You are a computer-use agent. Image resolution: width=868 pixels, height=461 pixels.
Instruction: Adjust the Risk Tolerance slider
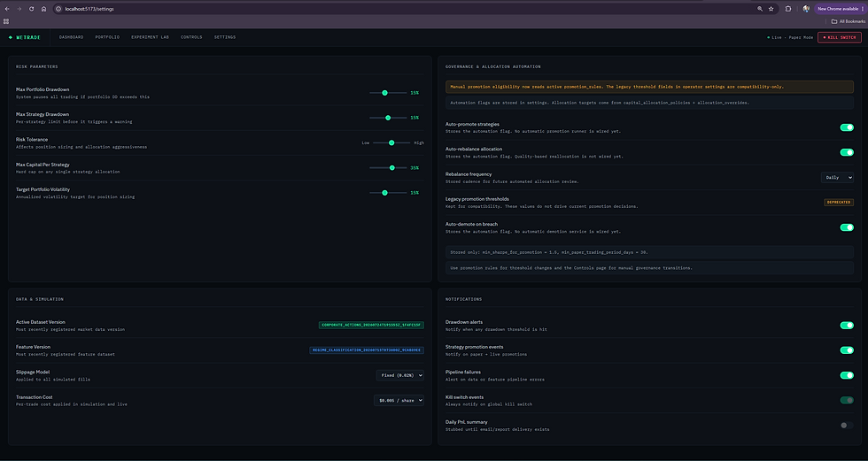tap(391, 142)
